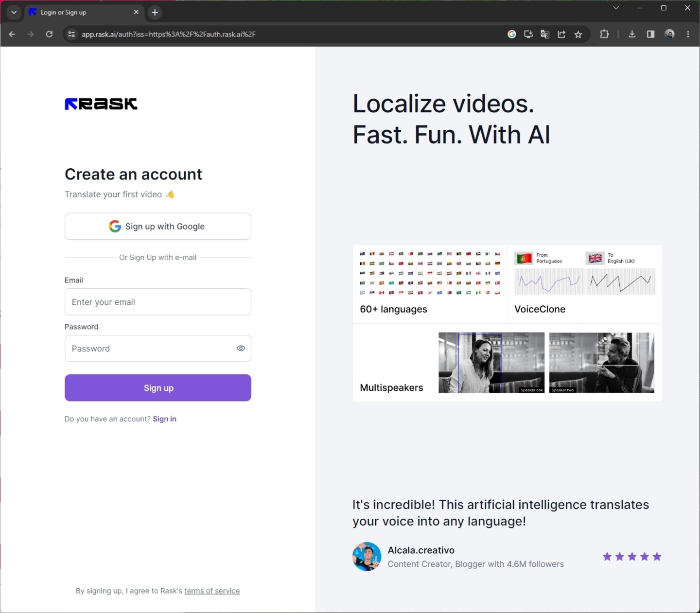Screen dimensions: 700x613
Task: Install app icon in address bar
Action: pos(528,34)
